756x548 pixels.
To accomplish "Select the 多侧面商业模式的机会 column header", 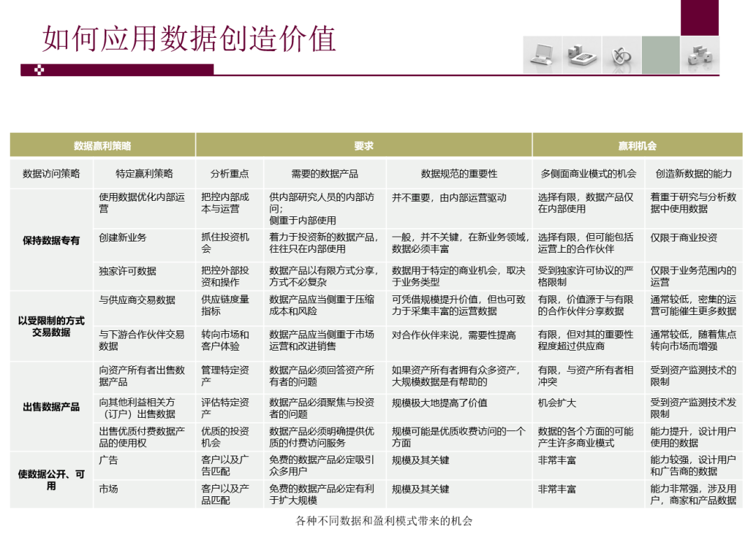I will coord(588,174).
